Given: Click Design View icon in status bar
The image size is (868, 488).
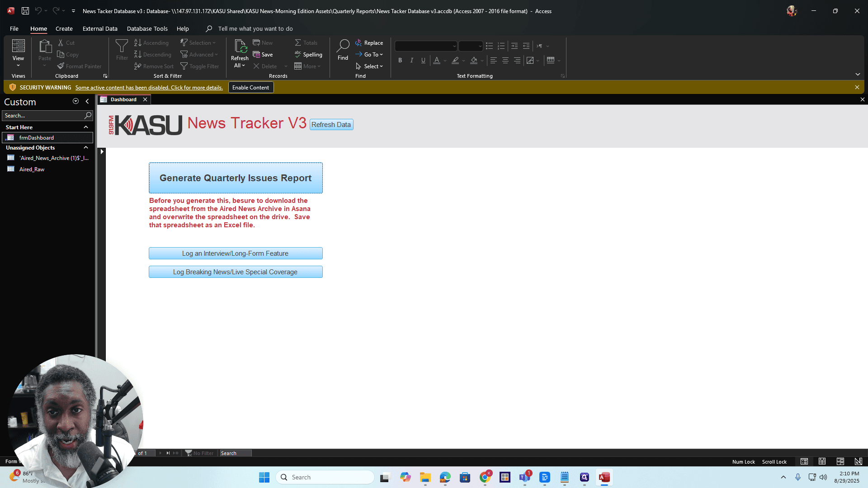Looking at the screenshot, I should [x=859, y=461].
